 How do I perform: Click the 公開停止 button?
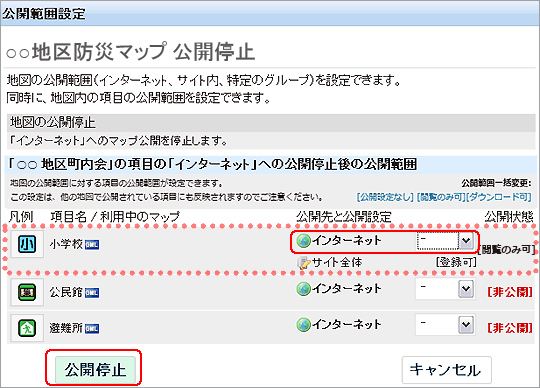95,370
